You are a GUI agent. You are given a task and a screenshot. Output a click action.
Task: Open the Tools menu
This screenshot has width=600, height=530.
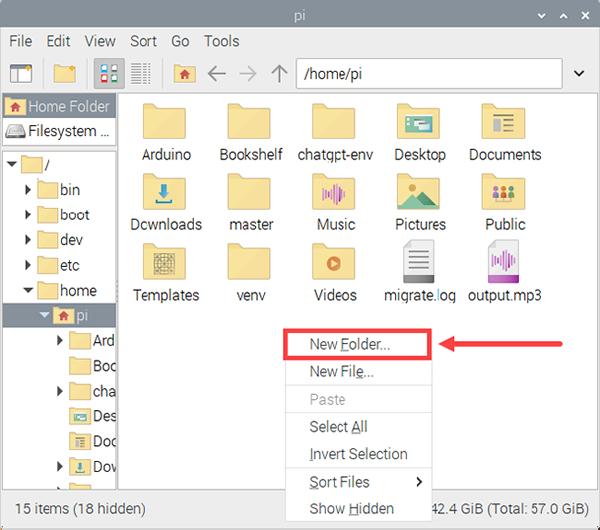click(x=222, y=41)
